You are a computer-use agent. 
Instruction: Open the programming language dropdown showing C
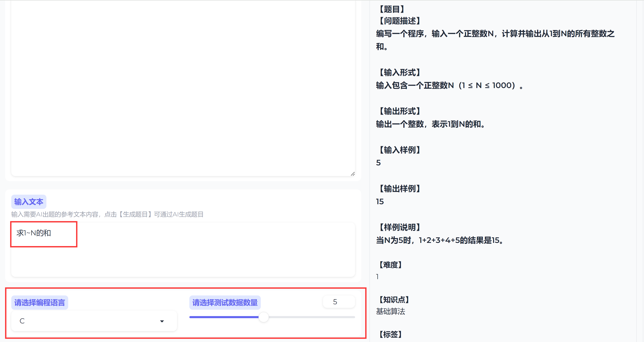tap(94, 321)
